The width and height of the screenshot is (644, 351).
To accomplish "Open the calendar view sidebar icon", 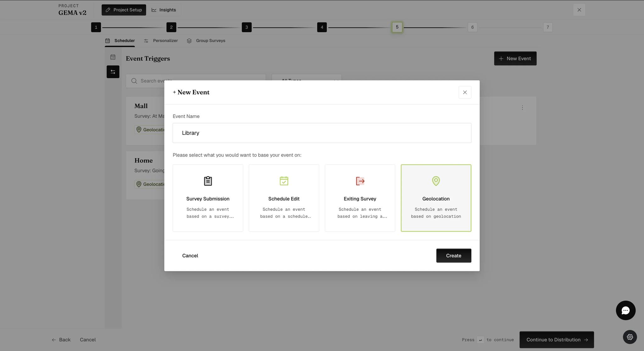I will coord(113,57).
